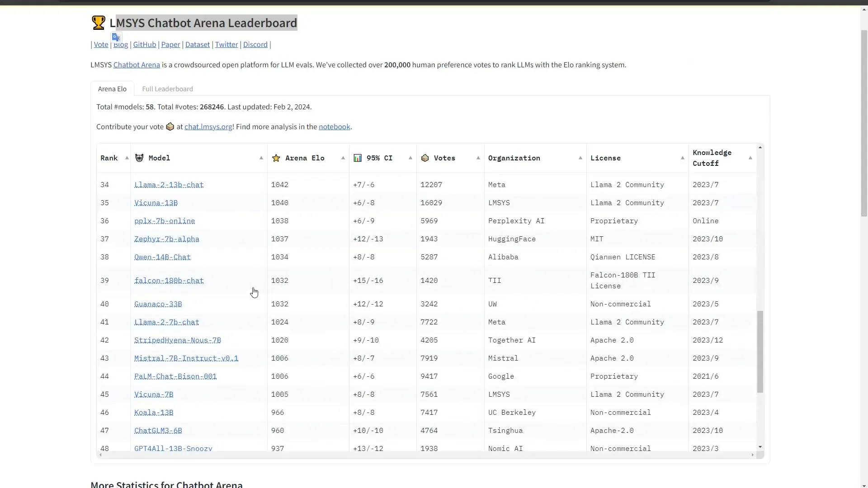Click the chat.lmsys.org link
This screenshot has width=868, height=488.
[x=208, y=127]
